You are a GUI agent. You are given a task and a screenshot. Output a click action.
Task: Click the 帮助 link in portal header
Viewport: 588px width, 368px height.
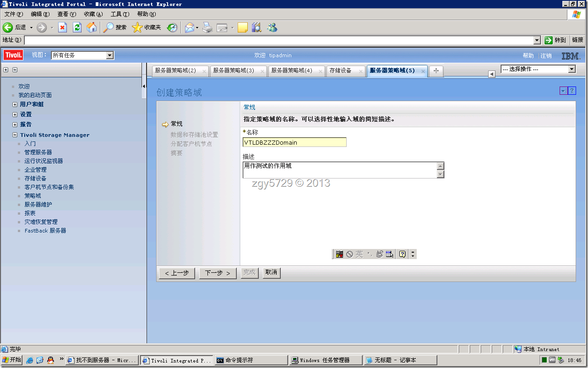click(x=528, y=56)
